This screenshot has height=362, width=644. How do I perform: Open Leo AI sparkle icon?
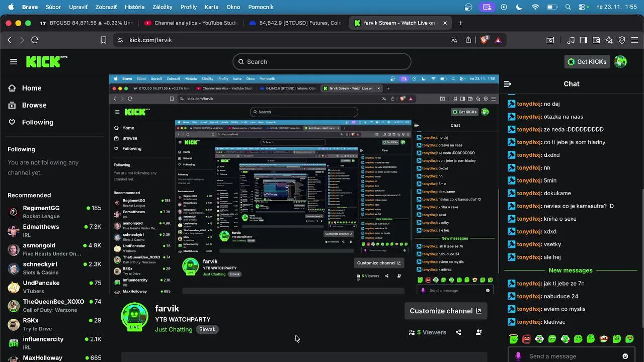click(609, 40)
